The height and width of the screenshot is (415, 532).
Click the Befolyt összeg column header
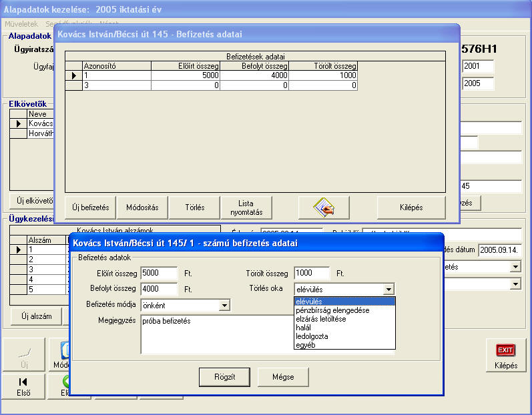coord(254,66)
